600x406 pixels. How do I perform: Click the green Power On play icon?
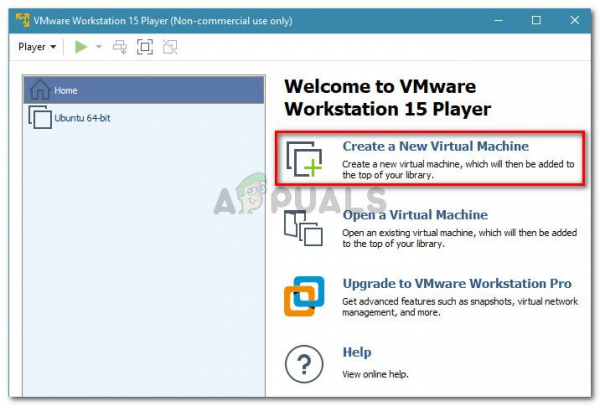click(x=81, y=47)
